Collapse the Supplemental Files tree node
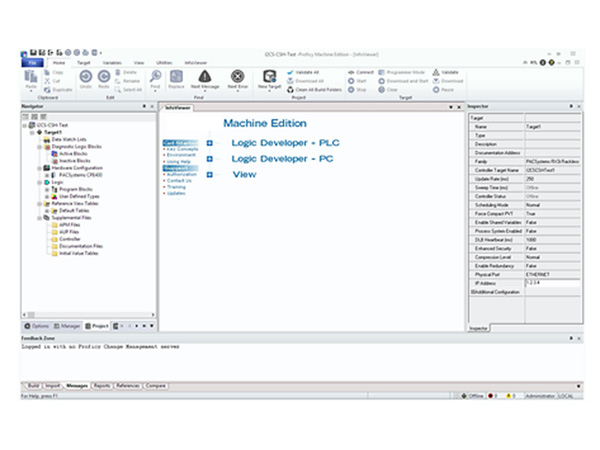 (38, 219)
